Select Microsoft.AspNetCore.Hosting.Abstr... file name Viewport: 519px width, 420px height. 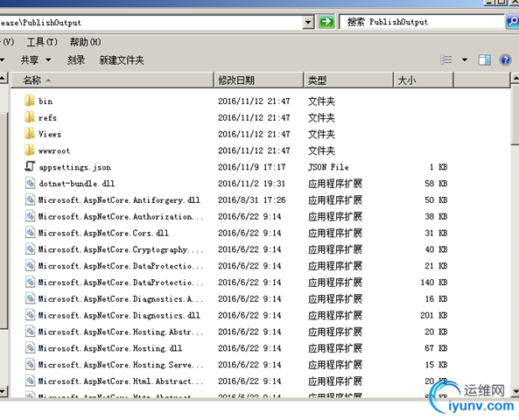click(x=121, y=332)
